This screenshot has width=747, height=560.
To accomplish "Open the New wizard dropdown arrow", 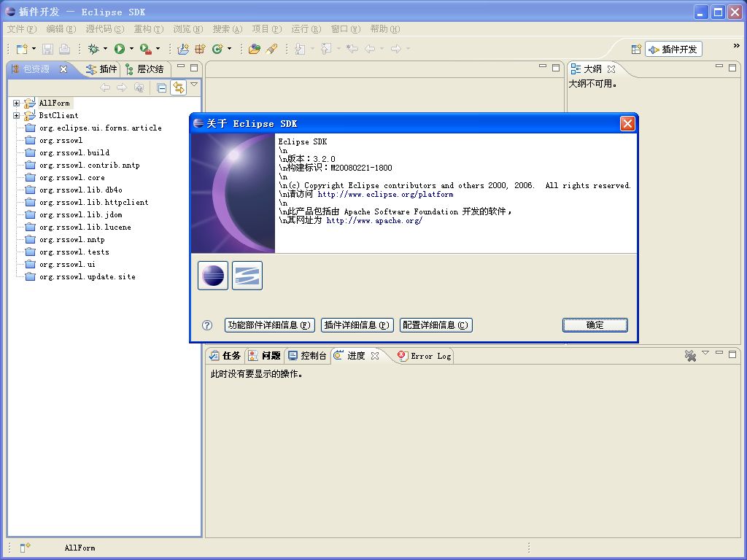I will coord(34,49).
